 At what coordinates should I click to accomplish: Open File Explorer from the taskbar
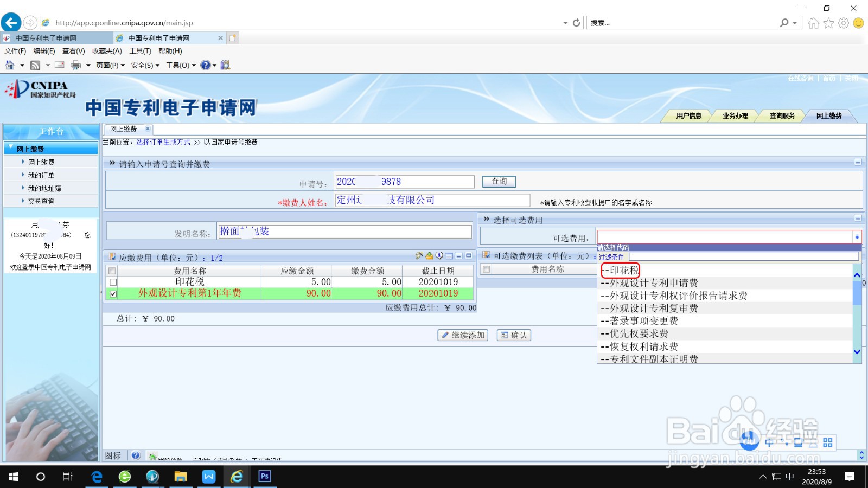click(x=181, y=477)
